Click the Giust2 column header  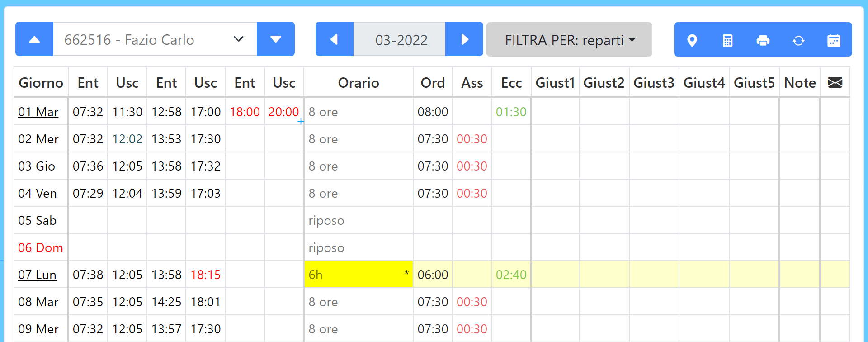point(604,83)
